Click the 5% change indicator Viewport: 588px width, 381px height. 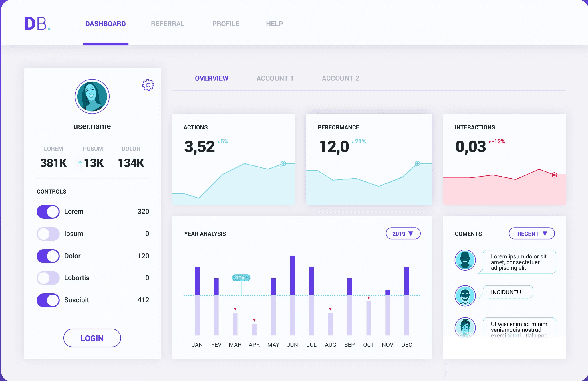pyautogui.click(x=223, y=141)
